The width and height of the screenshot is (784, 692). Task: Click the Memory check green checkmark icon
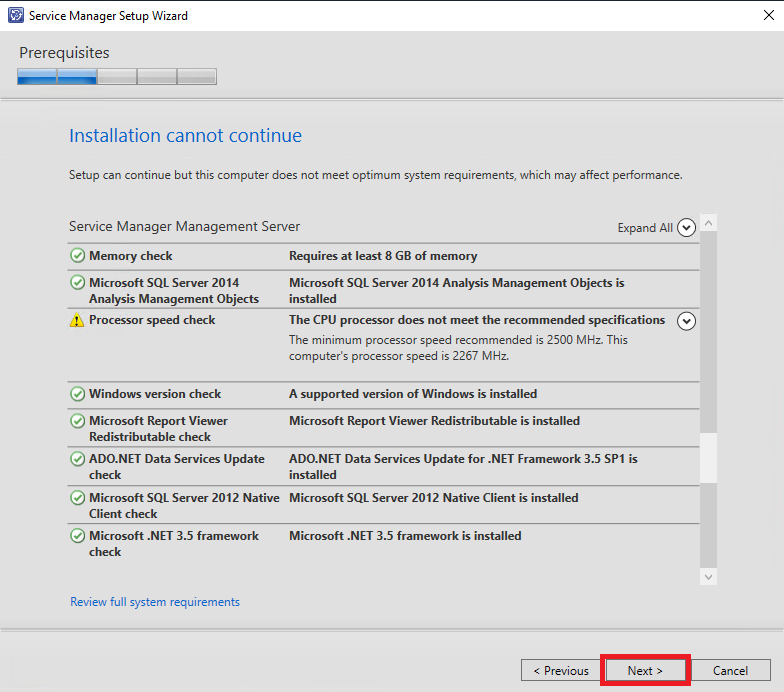tap(77, 256)
